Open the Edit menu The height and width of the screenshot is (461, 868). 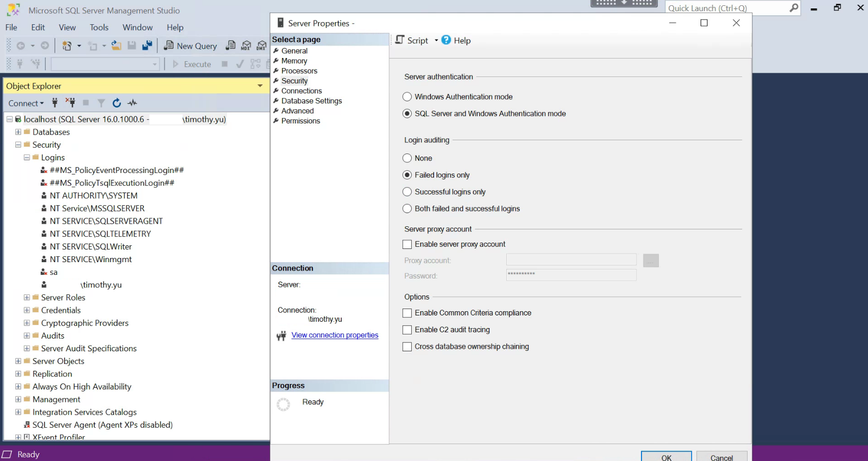(38, 27)
